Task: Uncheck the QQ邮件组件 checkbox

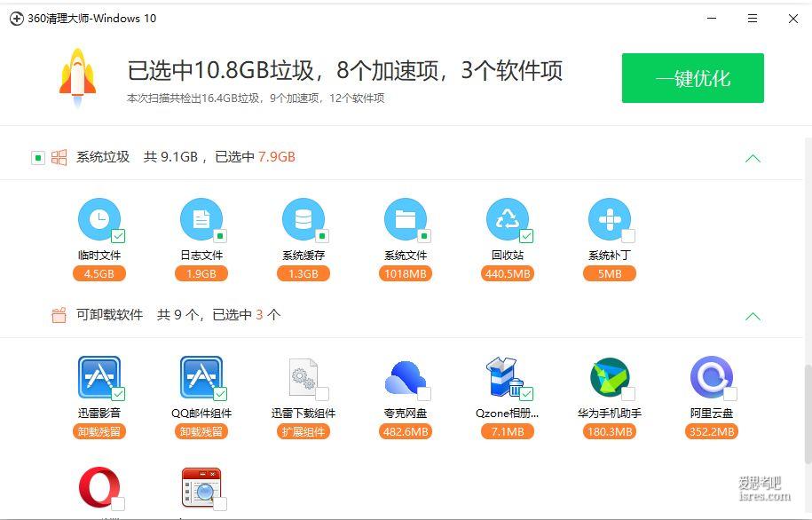Action: (220, 394)
